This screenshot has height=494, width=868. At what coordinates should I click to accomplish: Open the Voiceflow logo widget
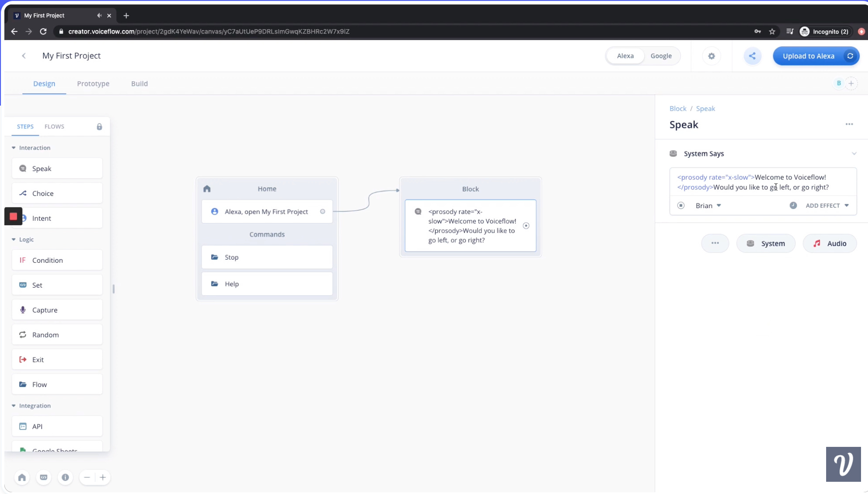(843, 464)
